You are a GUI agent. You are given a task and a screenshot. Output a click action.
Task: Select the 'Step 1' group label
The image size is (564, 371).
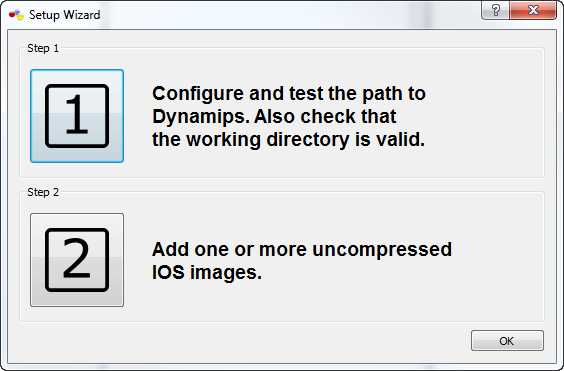pyautogui.click(x=43, y=48)
